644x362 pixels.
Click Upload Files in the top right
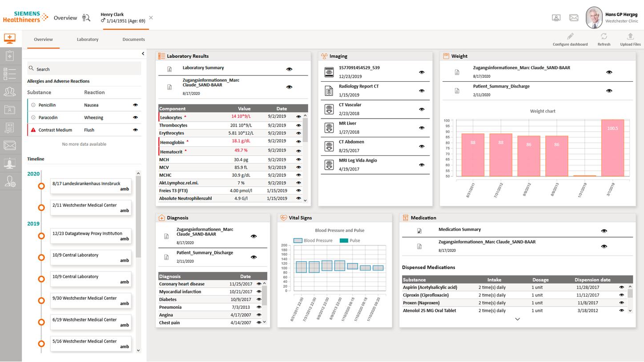(630, 40)
